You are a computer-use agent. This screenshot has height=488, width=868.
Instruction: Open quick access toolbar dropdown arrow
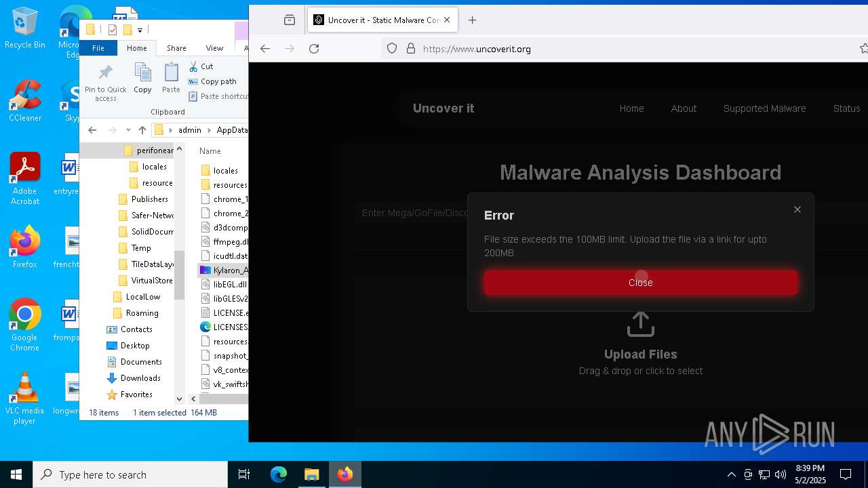tap(140, 30)
